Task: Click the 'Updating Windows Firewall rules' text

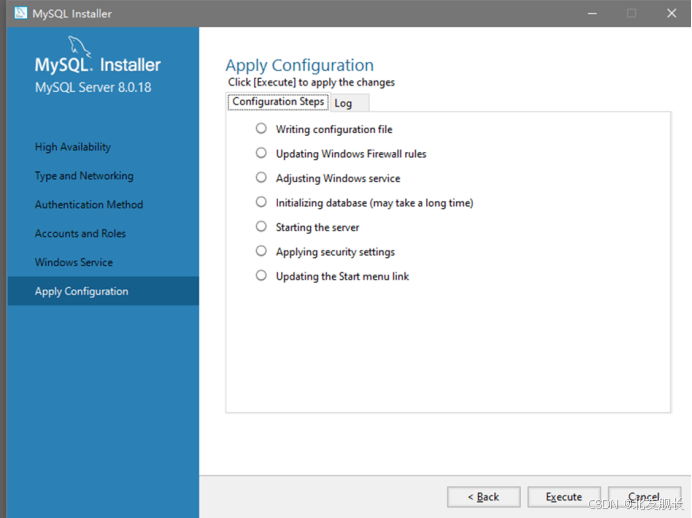Action: [x=351, y=154]
